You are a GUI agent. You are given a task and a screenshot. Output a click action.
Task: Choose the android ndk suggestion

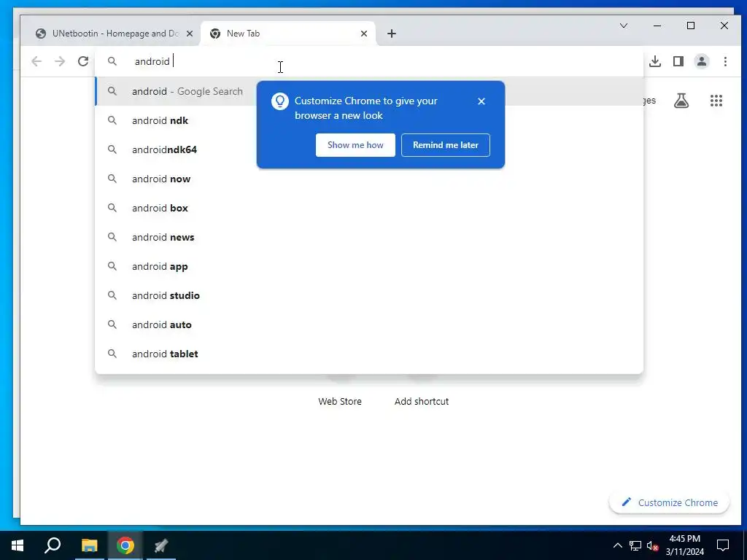coord(369,120)
